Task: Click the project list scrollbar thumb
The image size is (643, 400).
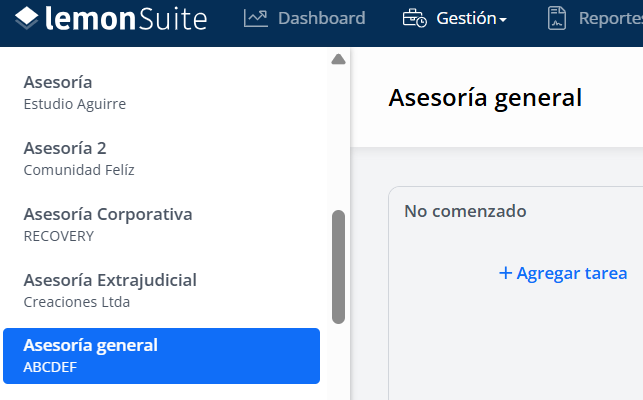Action: pos(338,267)
